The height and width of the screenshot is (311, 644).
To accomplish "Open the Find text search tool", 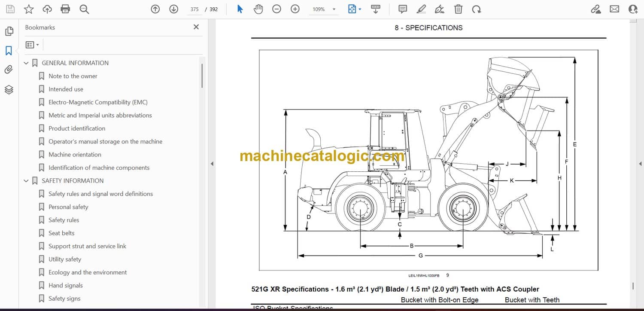I will 84,9.
